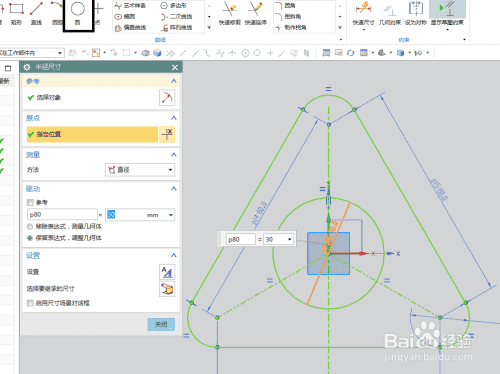Image resolution: width=500 pixels, height=374 pixels.
Task: Choose the Polygon (多边形) tool
Action: coord(174,6)
